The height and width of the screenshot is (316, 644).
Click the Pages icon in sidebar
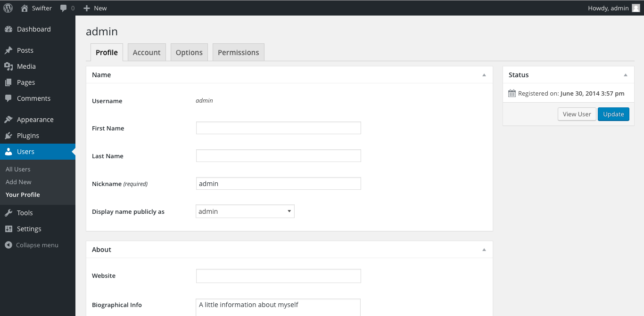click(x=8, y=82)
